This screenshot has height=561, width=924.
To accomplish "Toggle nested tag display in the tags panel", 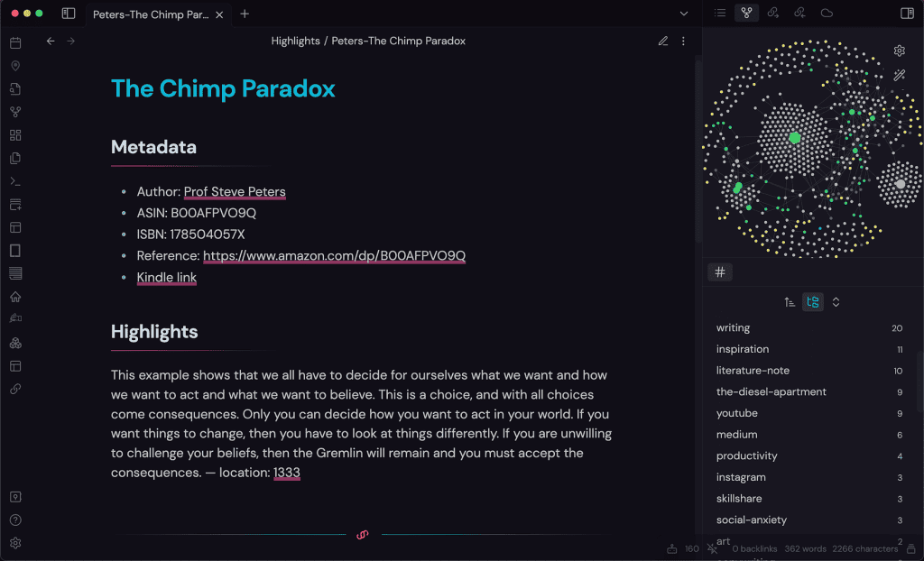I will [812, 301].
